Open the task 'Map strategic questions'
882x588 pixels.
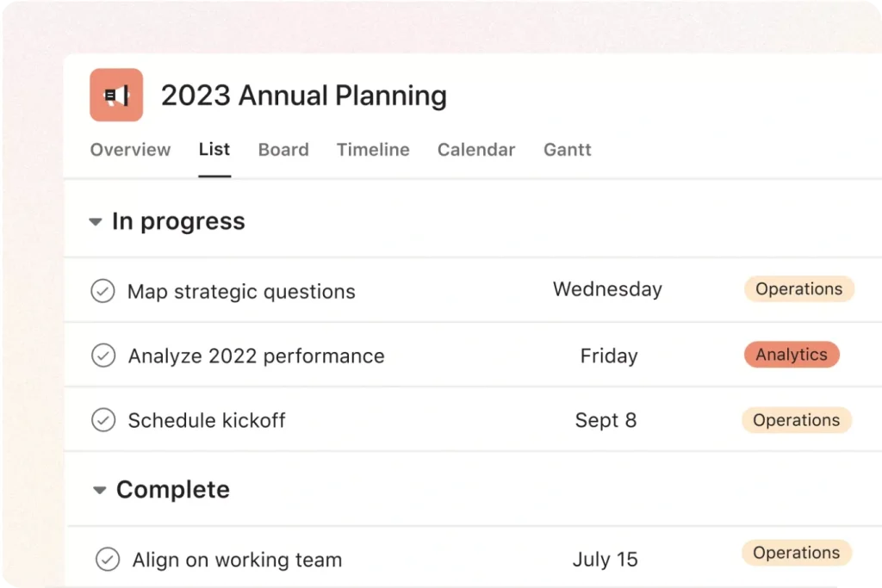pos(241,291)
